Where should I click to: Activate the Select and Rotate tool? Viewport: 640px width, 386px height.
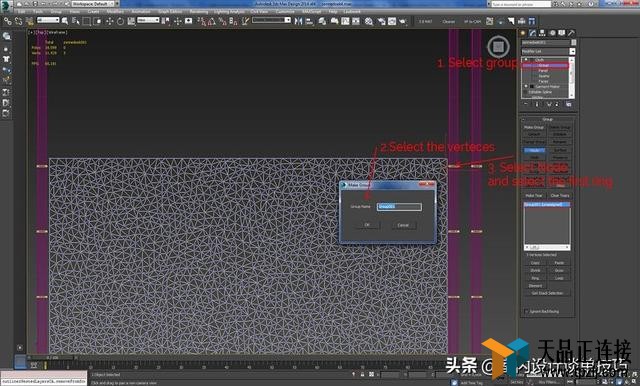[120, 21]
